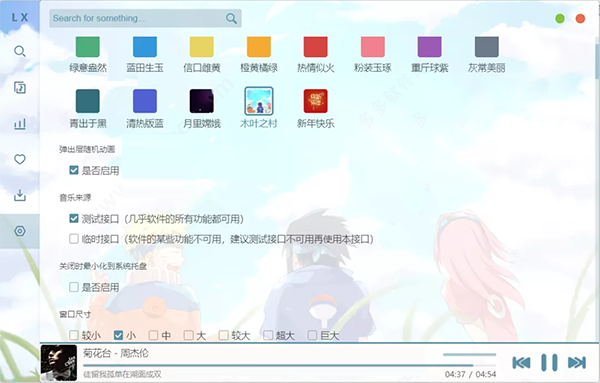Click the LX logo

pos(20,18)
